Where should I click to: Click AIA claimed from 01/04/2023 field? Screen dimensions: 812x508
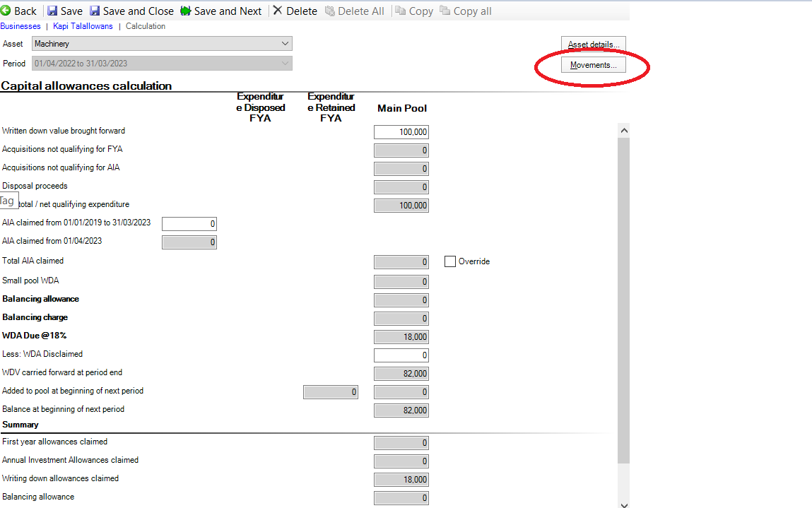(x=189, y=242)
